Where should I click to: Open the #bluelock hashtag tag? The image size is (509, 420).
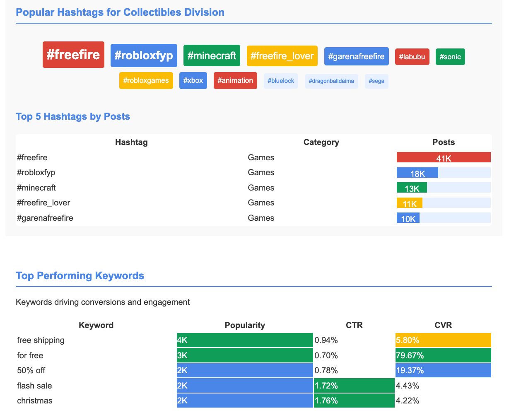[x=281, y=81]
